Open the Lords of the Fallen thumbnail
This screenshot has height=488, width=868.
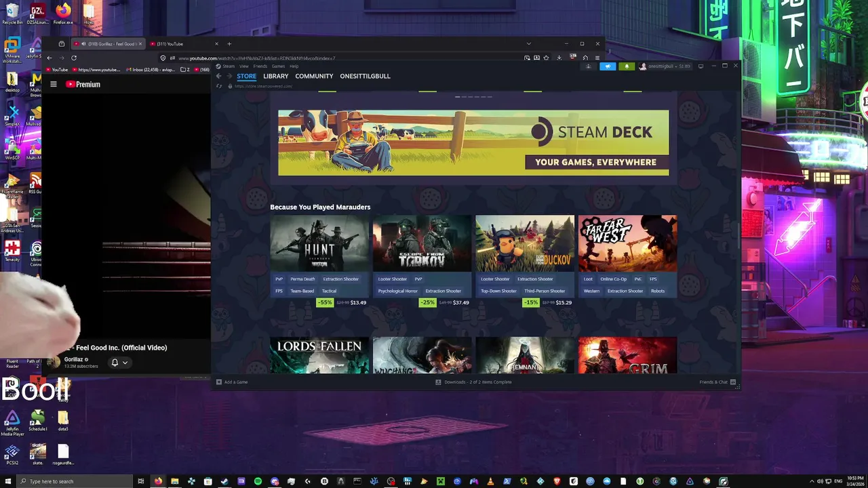coord(319,355)
